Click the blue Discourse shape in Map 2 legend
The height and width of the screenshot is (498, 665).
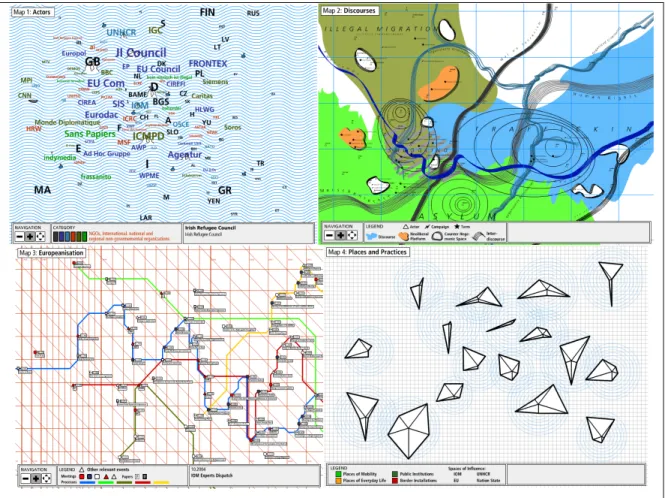[372, 236]
